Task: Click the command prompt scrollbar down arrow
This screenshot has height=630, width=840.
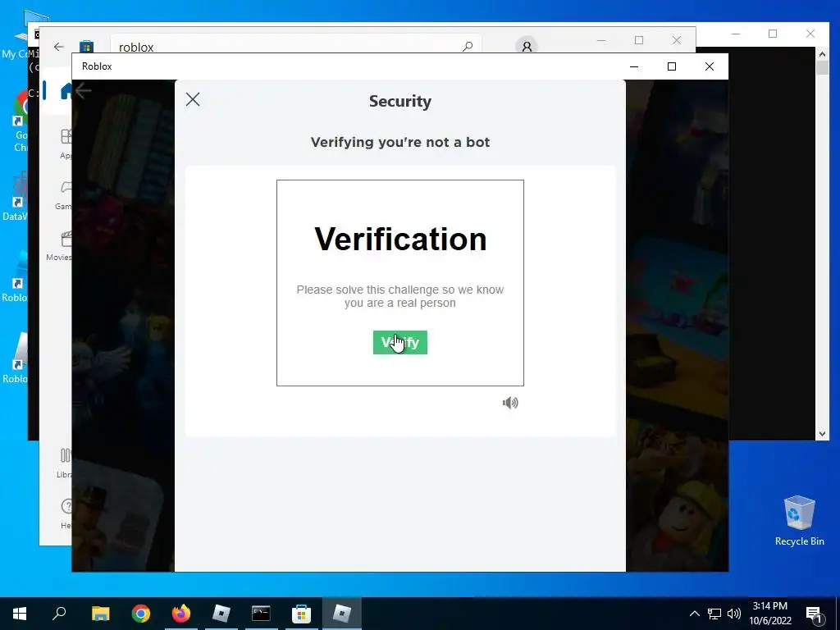Action: [x=822, y=433]
